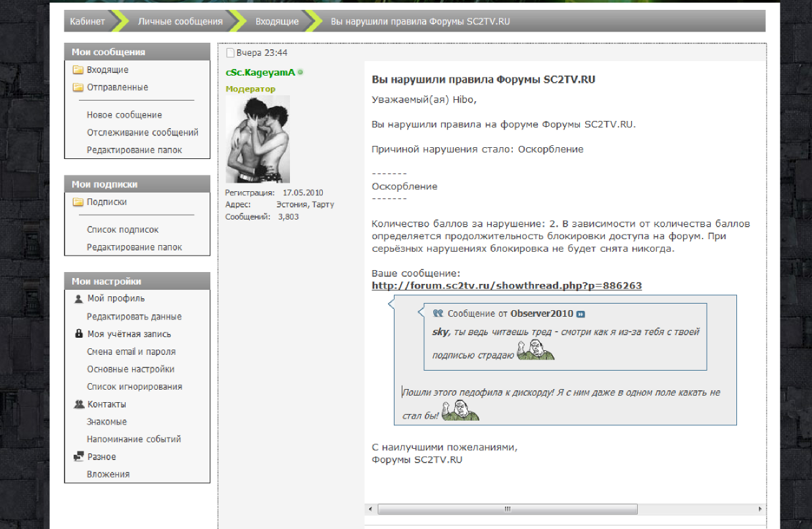Click the greeting 'Уважаемый(ая) Hibo,'
Screen dimensions: 812x529
pyautogui.click(x=424, y=101)
